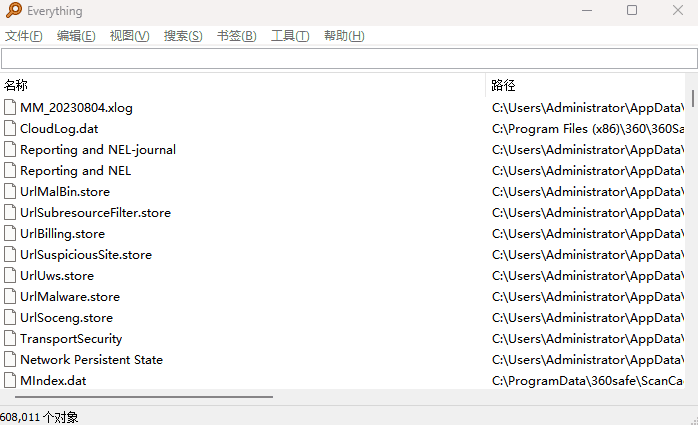Select file icon beside CloudLog.dat
Screen dimensions: 698x425
click(10, 129)
